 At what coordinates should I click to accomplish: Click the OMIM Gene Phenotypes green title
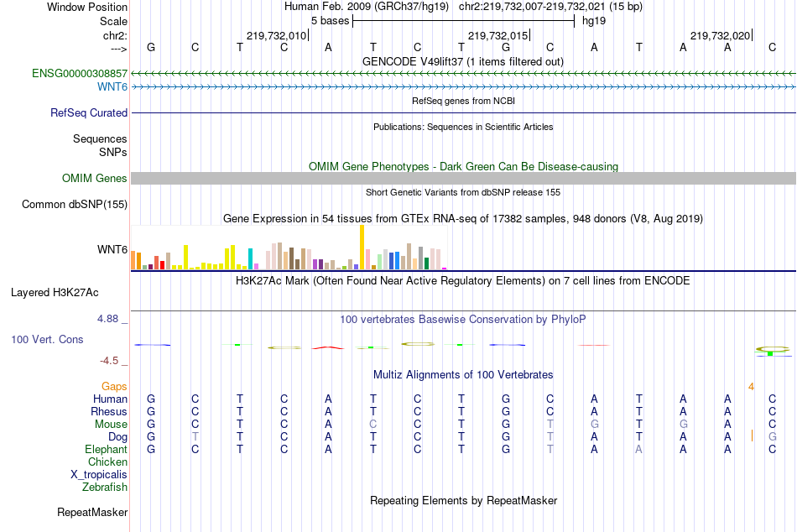coord(464,166)
